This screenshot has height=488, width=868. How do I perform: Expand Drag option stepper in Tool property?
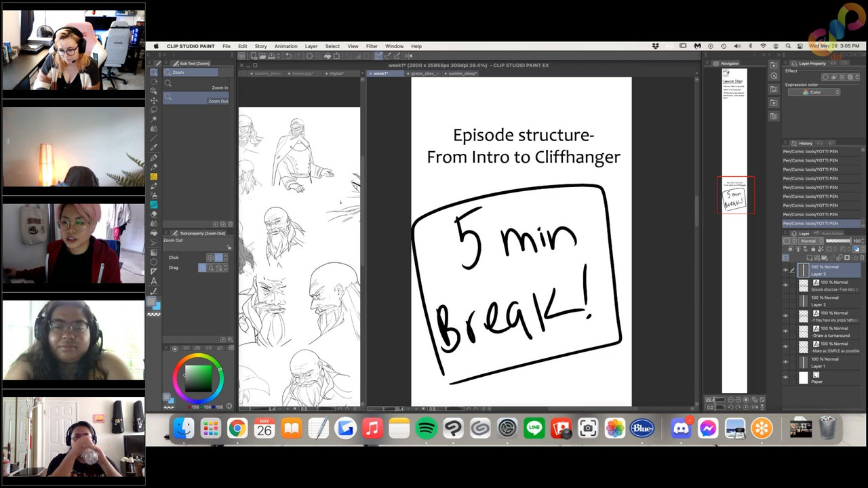[225, 268]
